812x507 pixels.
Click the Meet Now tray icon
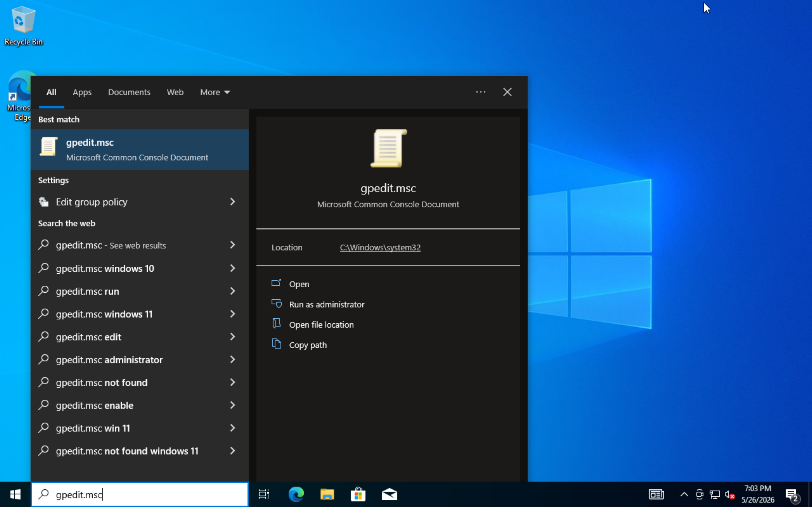(x=700, y=494)
